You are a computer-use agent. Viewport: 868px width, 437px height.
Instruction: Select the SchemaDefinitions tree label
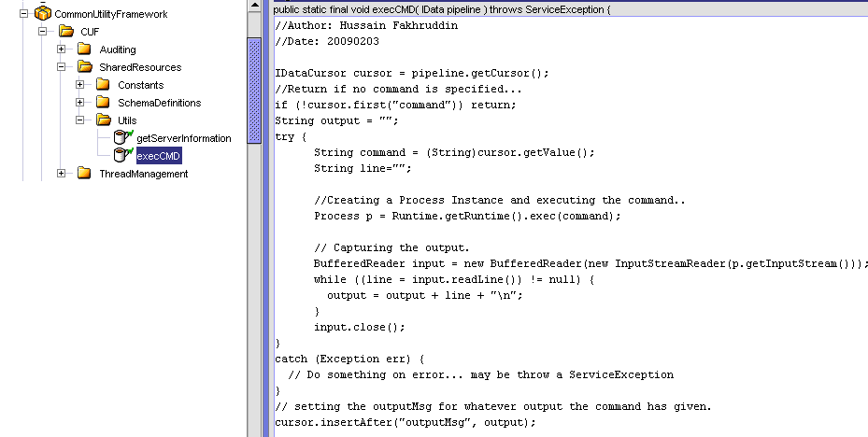click(160, 103)
